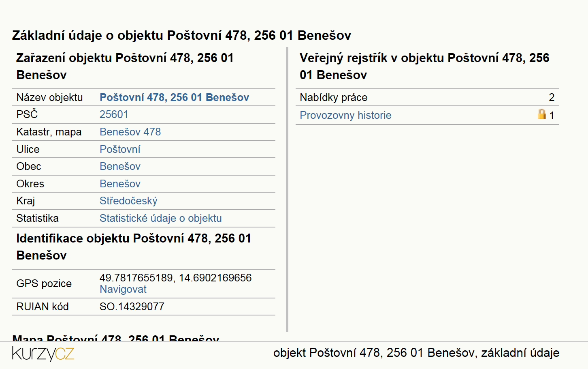Click the Navigovat link under GPS
Screen dimensions: 588x369
coord(123,289)
